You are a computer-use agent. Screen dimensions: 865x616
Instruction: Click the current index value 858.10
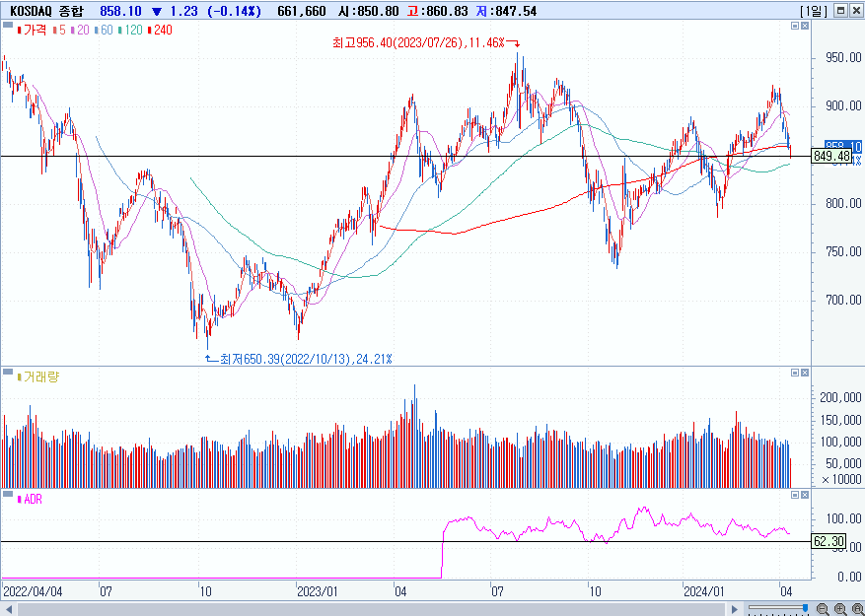(x=120, y=11)
